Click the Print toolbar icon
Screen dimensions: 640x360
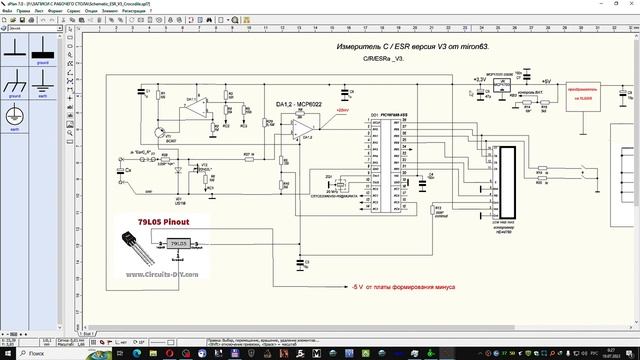[31, 20]
